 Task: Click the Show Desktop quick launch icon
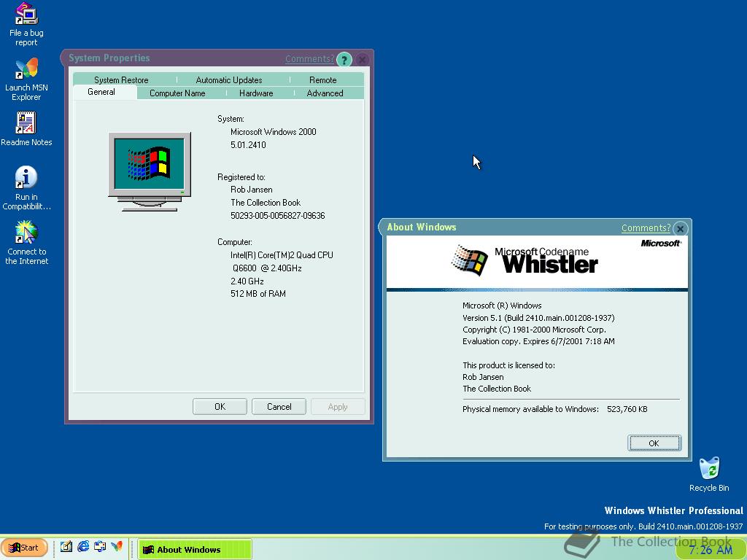pyautogui.click(x=66, y=547)
